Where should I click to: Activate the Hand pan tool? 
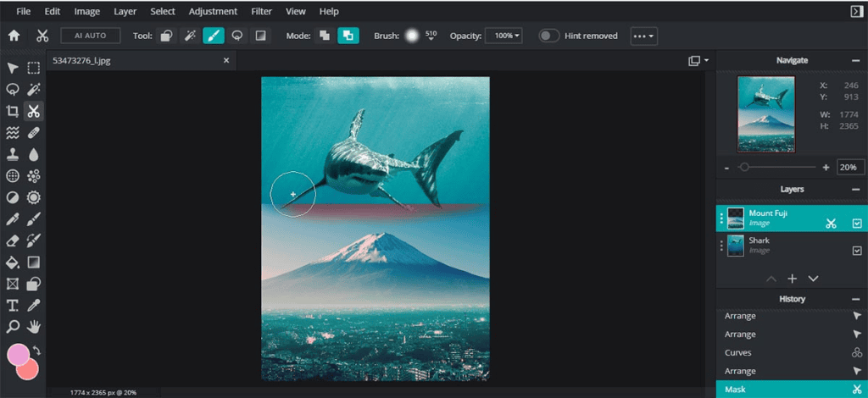(x=34, y=326)
